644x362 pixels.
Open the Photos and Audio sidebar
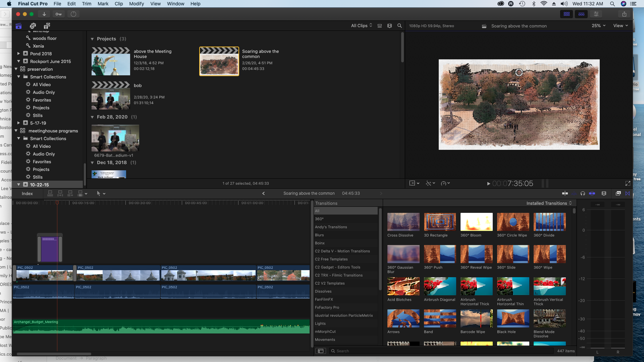click(33, 26)
